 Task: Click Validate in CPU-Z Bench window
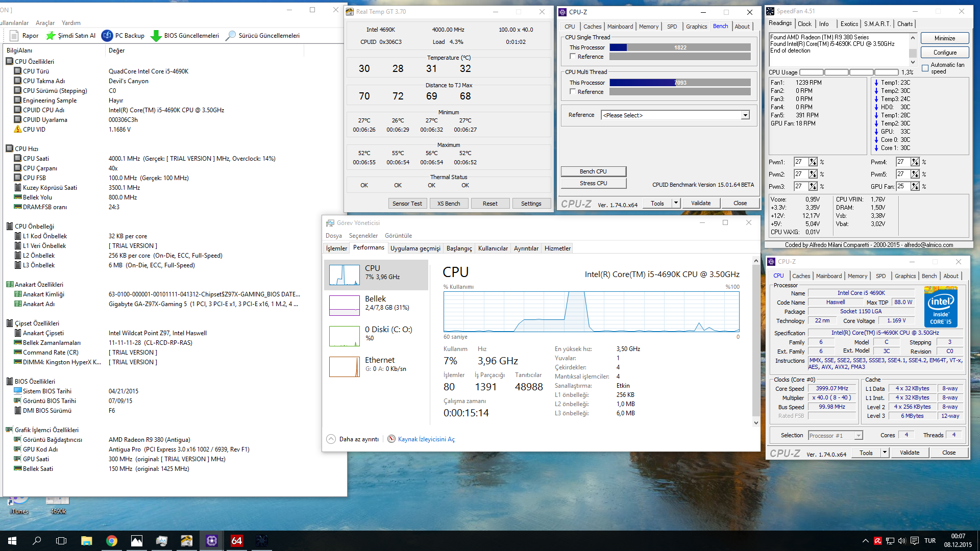pos(700,203)
